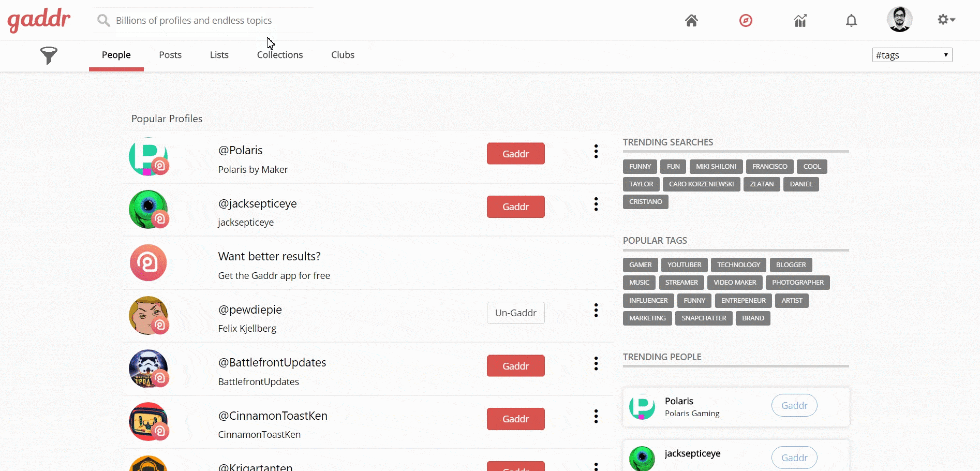Gaddr Polaris in Trending People
Viewport: 980px width, 471px height.
click(794, 405)
